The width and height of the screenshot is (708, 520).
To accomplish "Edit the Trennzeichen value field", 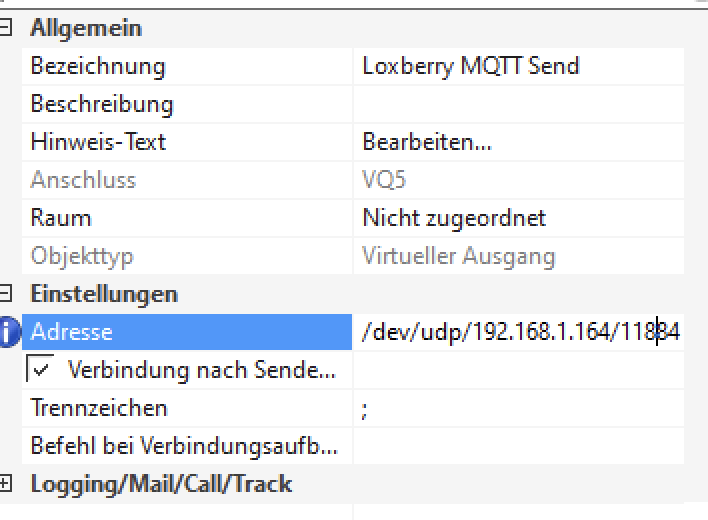I will coord(518,408).
